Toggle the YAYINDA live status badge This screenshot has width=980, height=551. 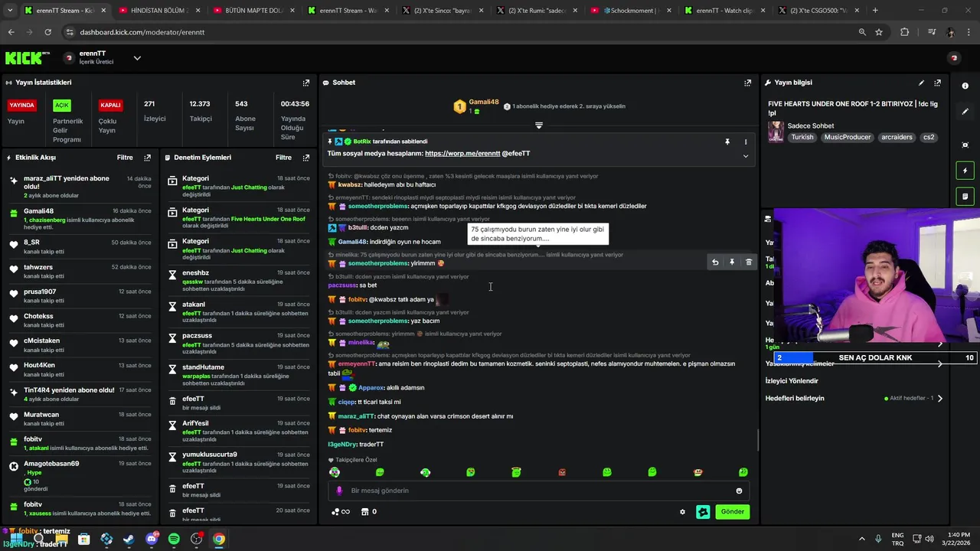(x=21, y=106)
